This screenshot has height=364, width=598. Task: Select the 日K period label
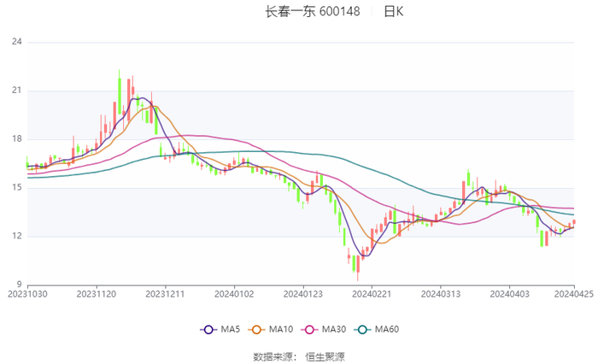point(393,12)
